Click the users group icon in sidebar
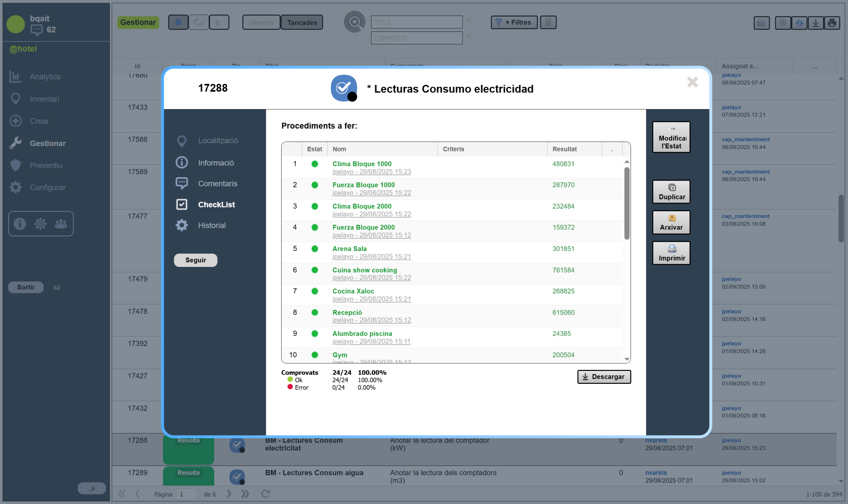 (x=61, y=224)
